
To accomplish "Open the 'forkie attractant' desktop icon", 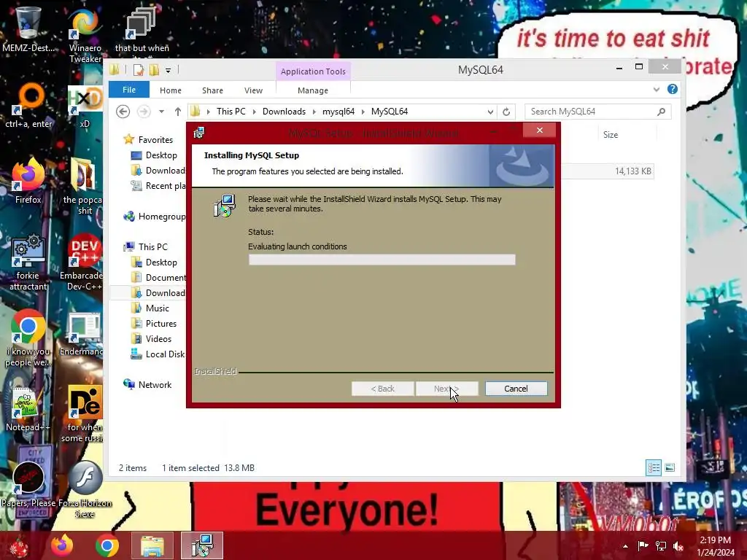I will point(28,262).
